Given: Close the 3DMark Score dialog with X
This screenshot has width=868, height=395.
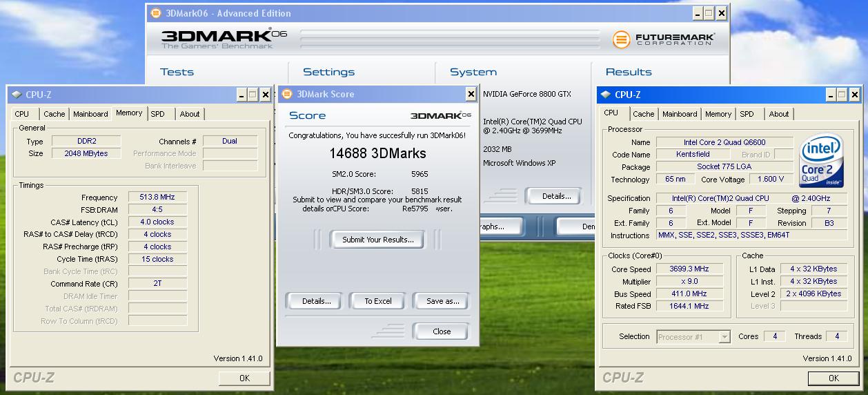Looking at the screenshot, I should (x=471, y=94).
